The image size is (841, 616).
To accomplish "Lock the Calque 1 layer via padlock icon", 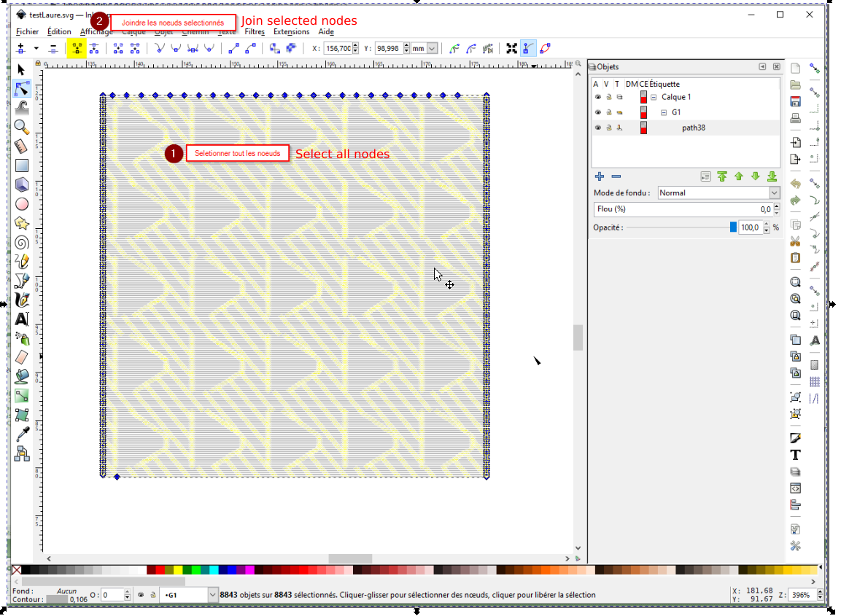I will click(609, 96).
